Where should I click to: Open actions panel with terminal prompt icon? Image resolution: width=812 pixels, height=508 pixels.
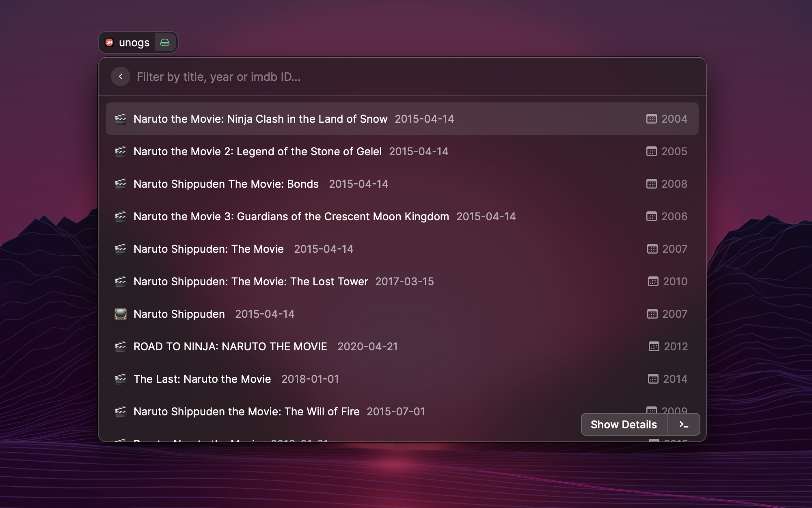coord(684,425)
